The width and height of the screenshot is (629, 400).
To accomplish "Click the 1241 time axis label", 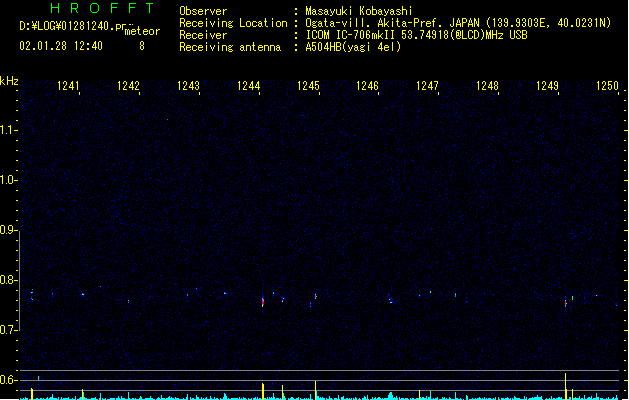I will pos(69,86).
